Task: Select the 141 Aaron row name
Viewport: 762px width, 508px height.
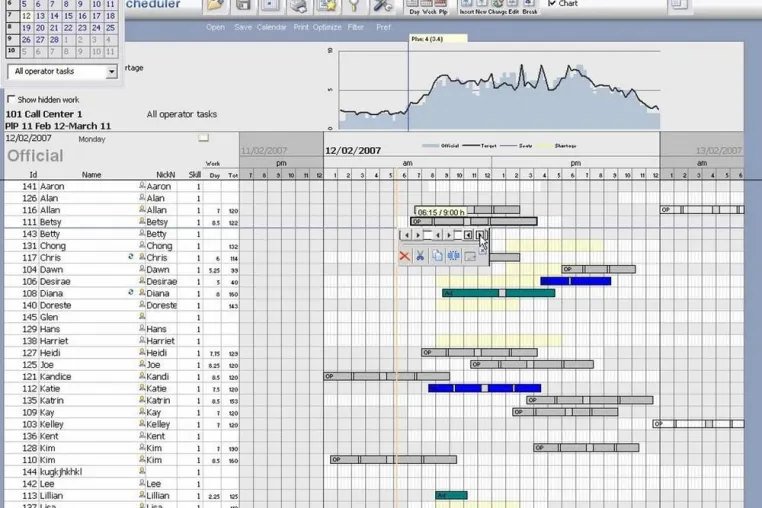Action: [52, 186]
